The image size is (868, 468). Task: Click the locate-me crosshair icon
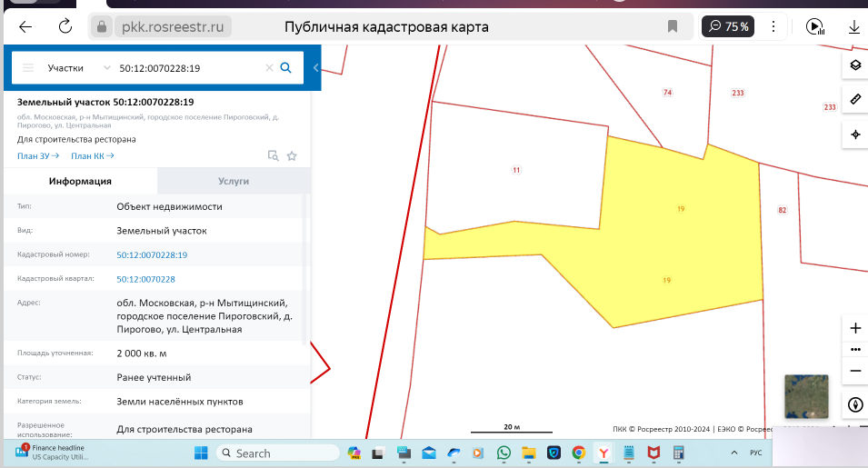[x=854, y=134]
